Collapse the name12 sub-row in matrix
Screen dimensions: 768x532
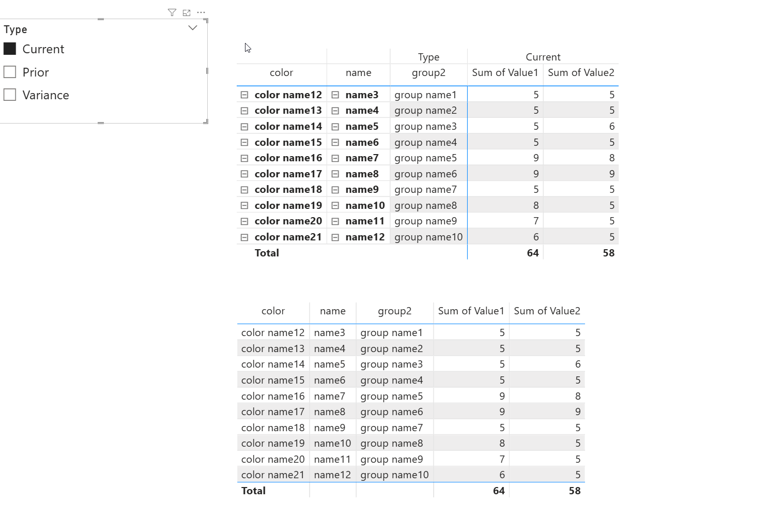point(335,237)
